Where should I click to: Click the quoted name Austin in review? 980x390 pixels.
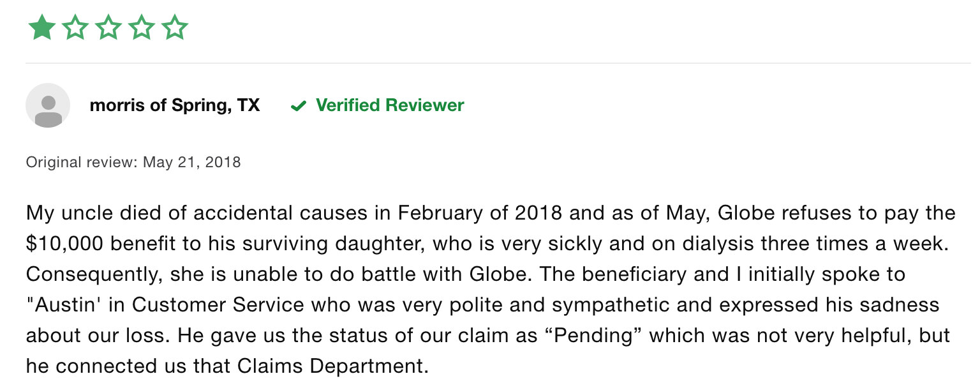(x=65, y=305)
